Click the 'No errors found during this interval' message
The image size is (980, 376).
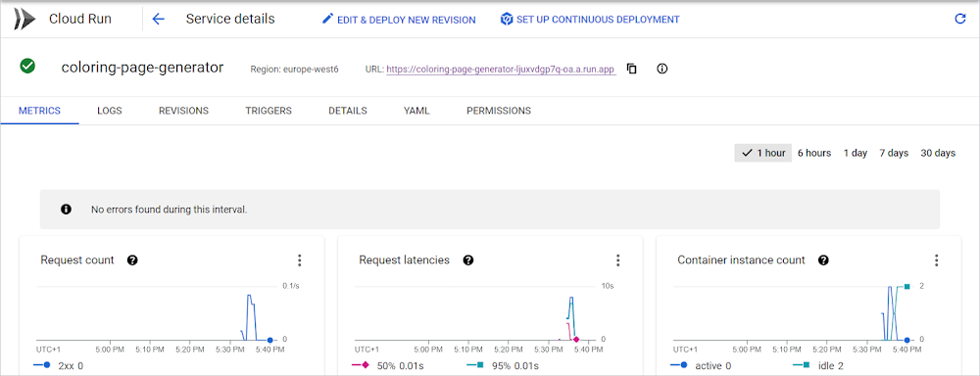(x=170, y=210)
